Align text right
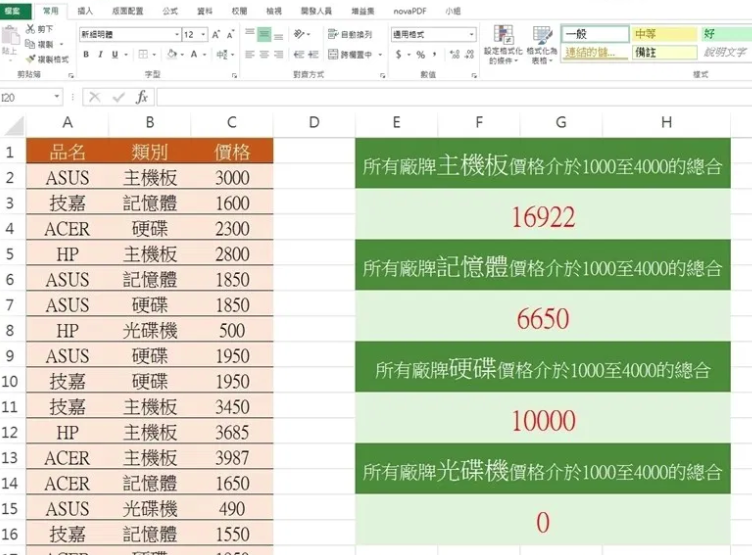Image resolution: width=752 pixels, height=555 pixels. [279, 54]
